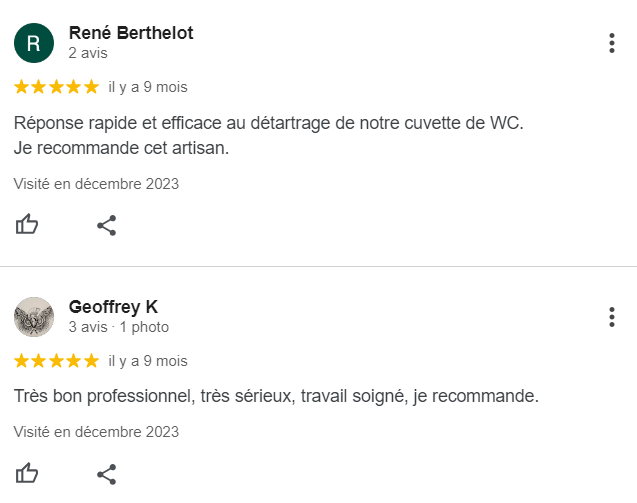Image resolution: width=637 pixels, height=503 pixels.
Task: Share Geoffrey K's review
Action: [107, 474]
